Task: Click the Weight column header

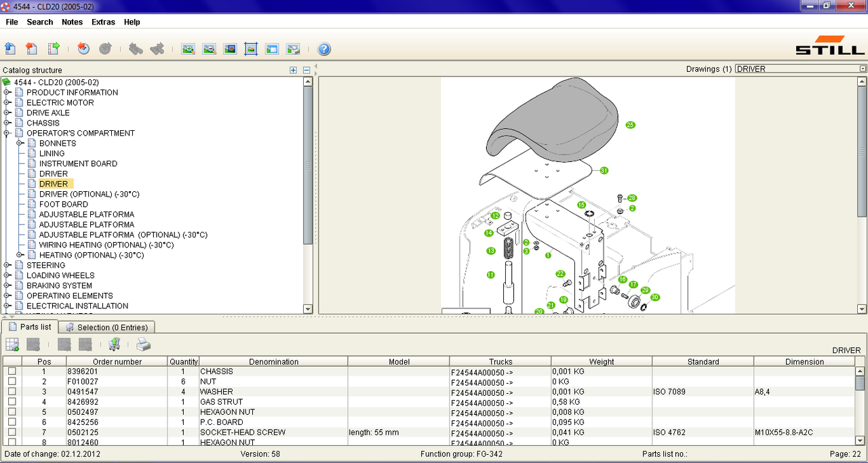Action: (601, 362)
